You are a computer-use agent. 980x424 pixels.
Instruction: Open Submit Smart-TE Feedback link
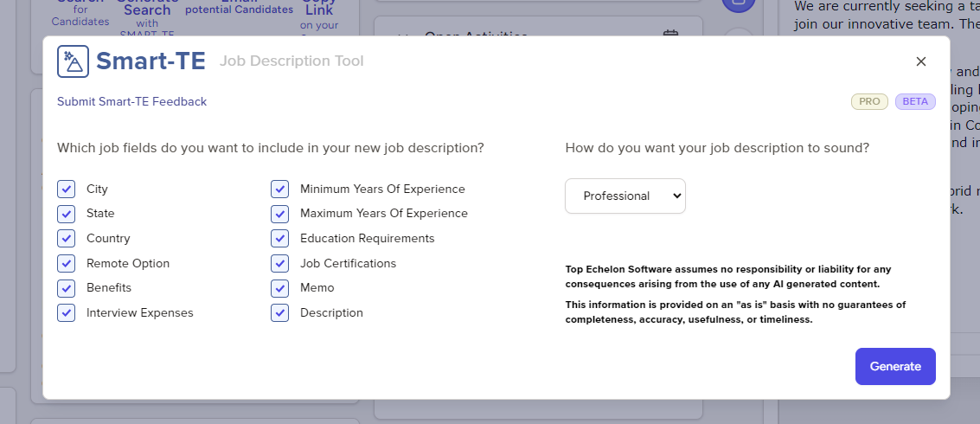click(x=131, y=101)
